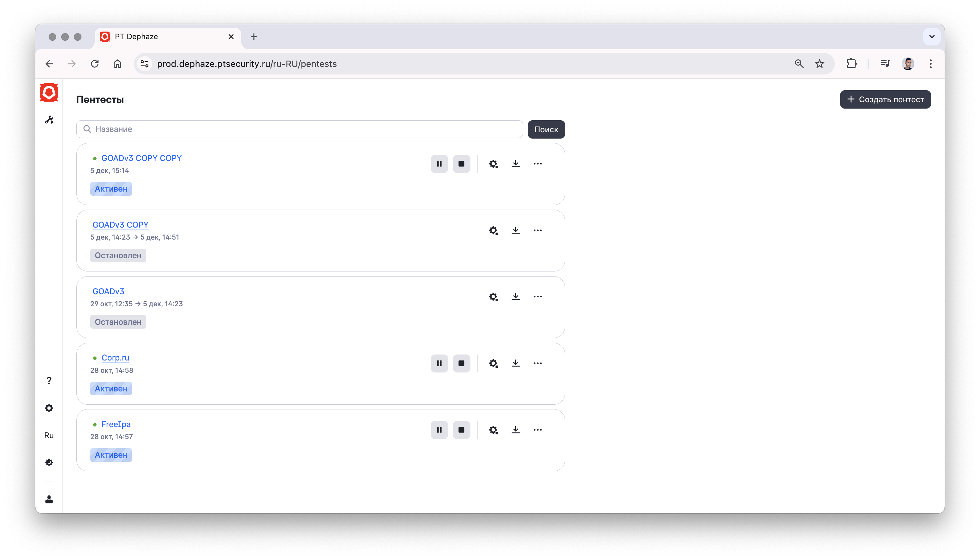Viewport: 980px width, 560px height.
Task: Click the Создать пентест button
Action: click(x=885, y=100)
